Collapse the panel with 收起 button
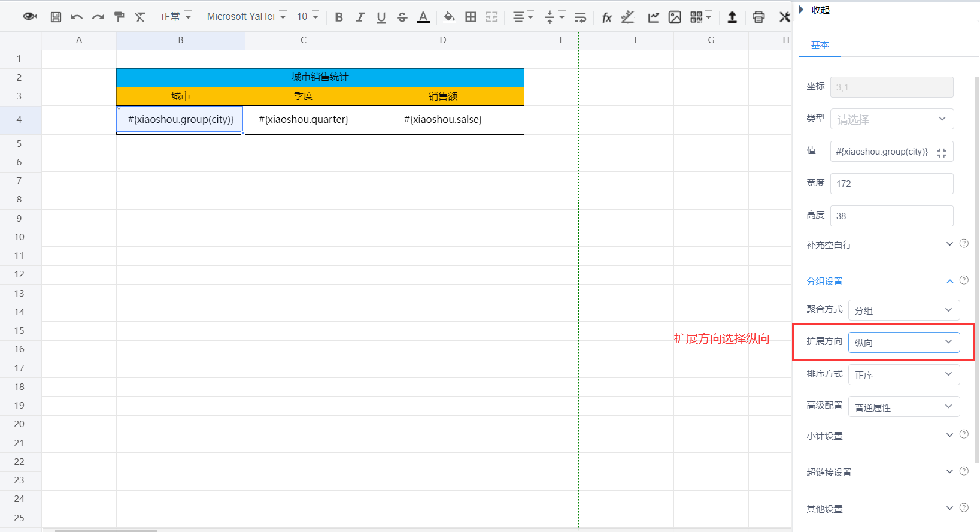This screenshot has height=532, width=980. [x=815, y=10]
